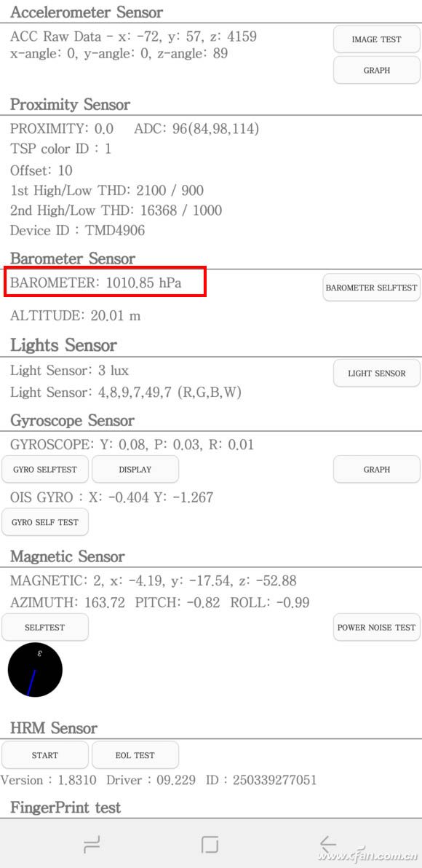Tap the magnetic compass dial graphic

36,670
